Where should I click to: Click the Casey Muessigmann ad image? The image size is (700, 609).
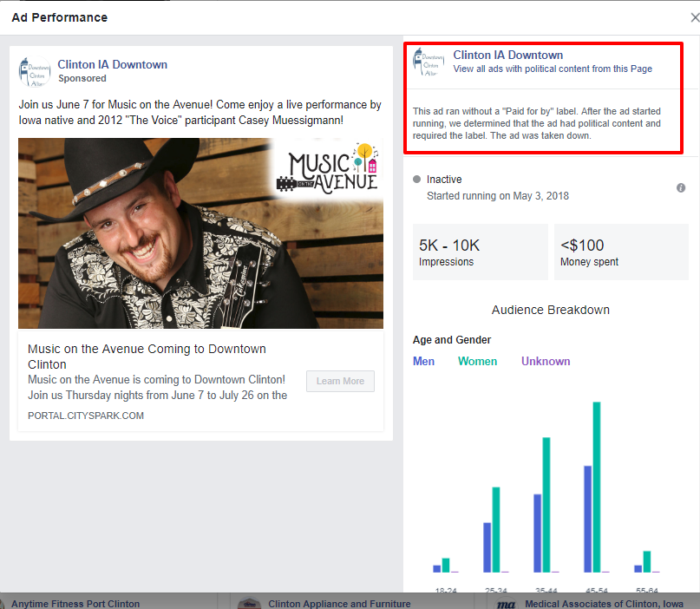coord(200,233)
